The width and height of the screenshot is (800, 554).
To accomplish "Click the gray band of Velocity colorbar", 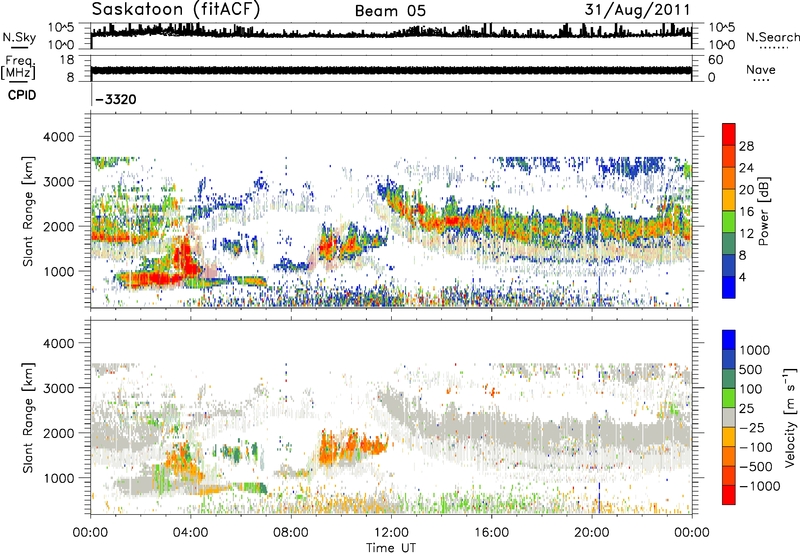I will [729, 417].
